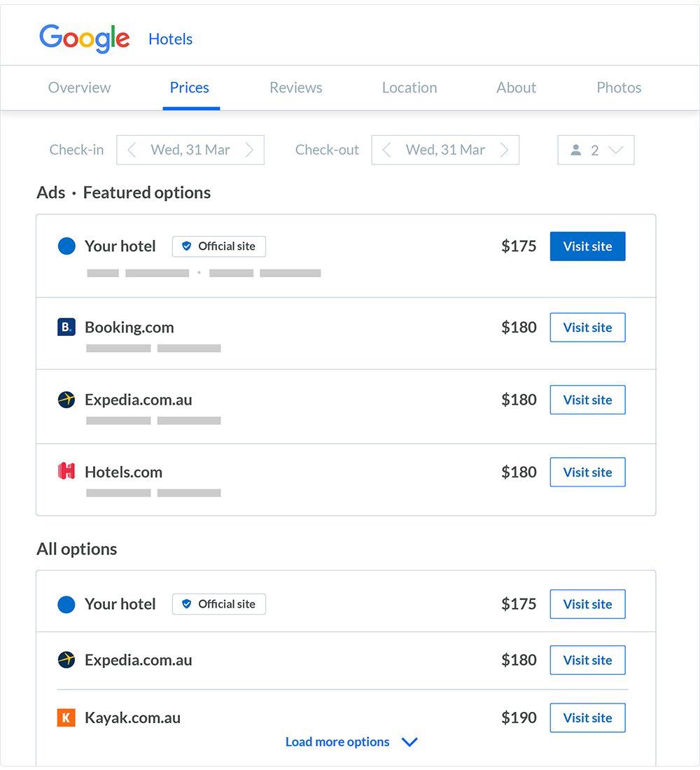Image resolution: width=700 pixels, height=770 pixels.
Task: Click the Prices navigation link
Action: point(189,87)
